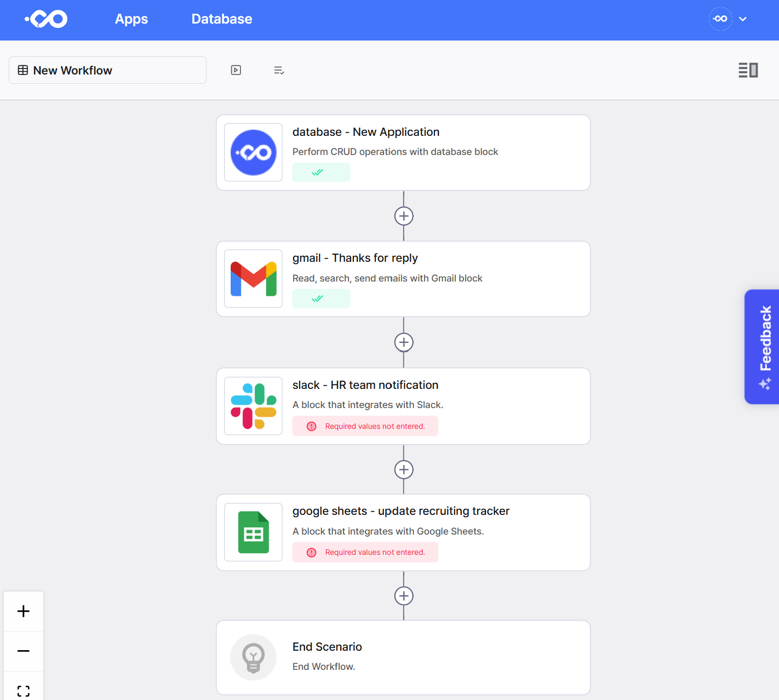This screenshot has height=700, width=779.
Task: Click 'A block that integrates with Slack.'
Action: [x=368, y=405]
